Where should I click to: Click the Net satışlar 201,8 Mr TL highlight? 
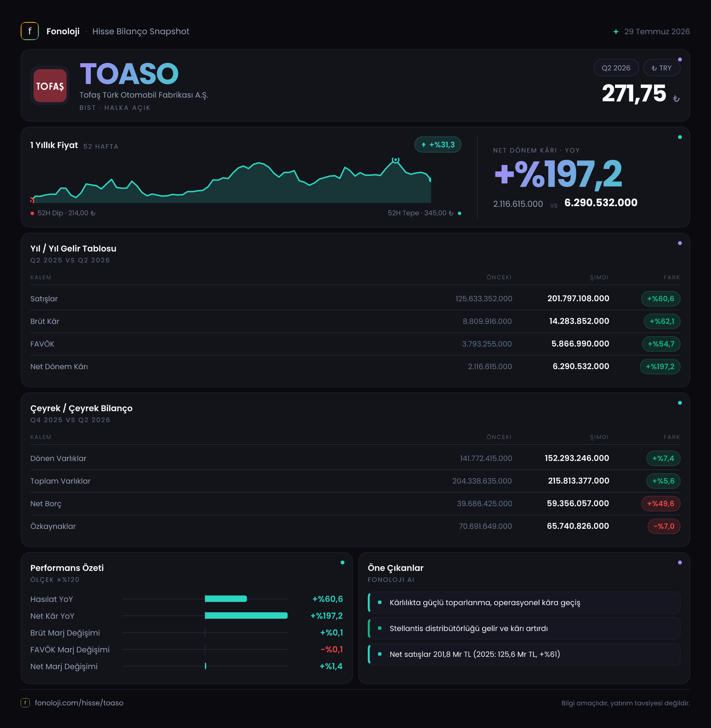[524, 654]
